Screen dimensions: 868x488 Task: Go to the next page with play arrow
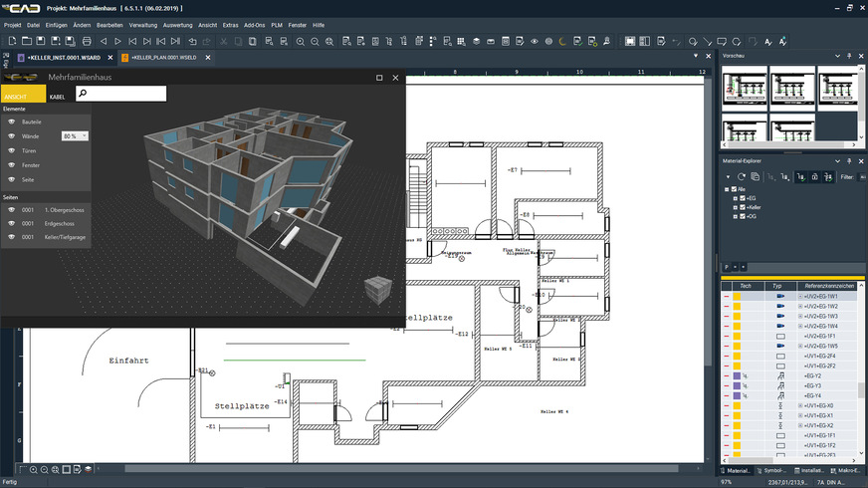coord(118,42)
